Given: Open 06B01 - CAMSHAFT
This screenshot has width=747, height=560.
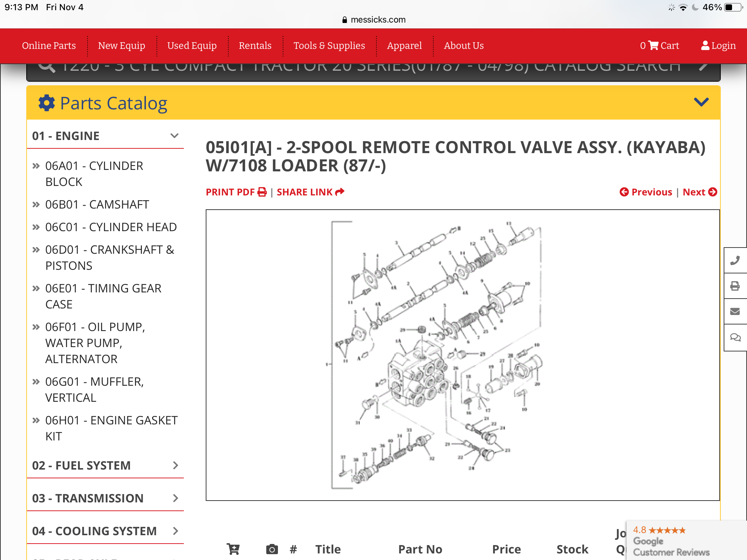Looking at the screenshot, I should [x=97, y=205].
